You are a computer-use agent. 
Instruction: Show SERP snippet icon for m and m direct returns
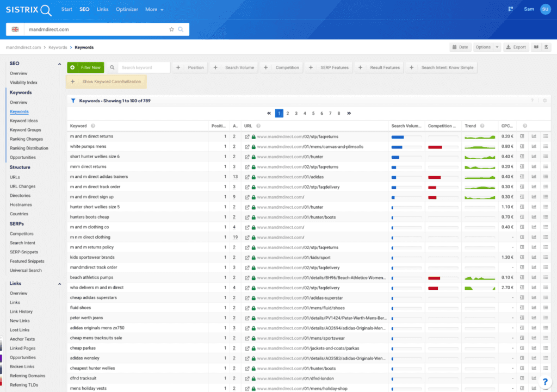click(522, 136)
